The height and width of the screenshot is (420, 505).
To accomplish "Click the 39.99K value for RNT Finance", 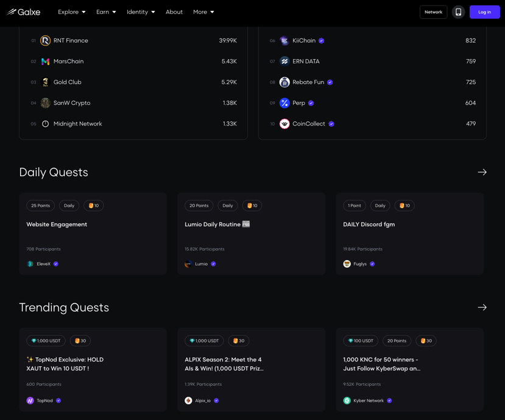I will [x=228, y=41].
